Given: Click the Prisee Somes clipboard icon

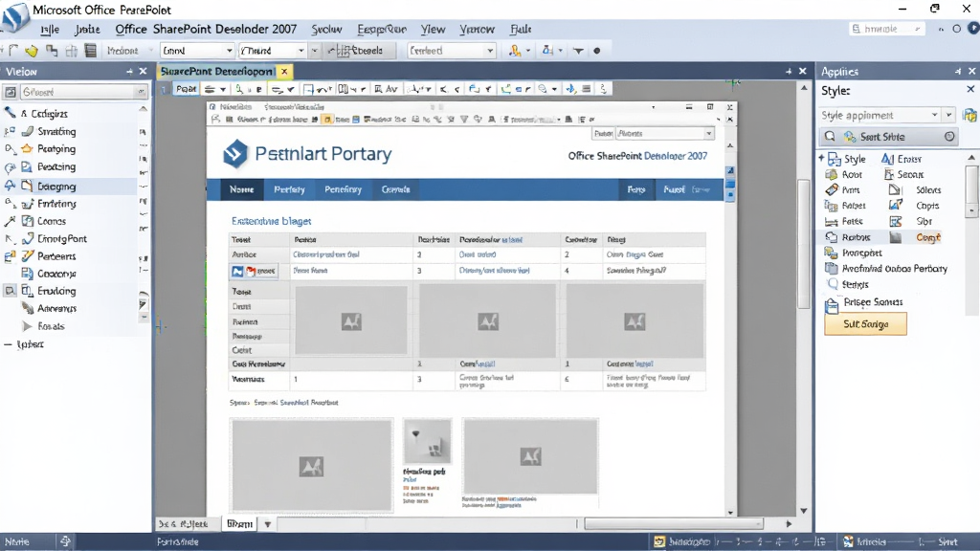Looking at the screenshot, I should point(832,305).
